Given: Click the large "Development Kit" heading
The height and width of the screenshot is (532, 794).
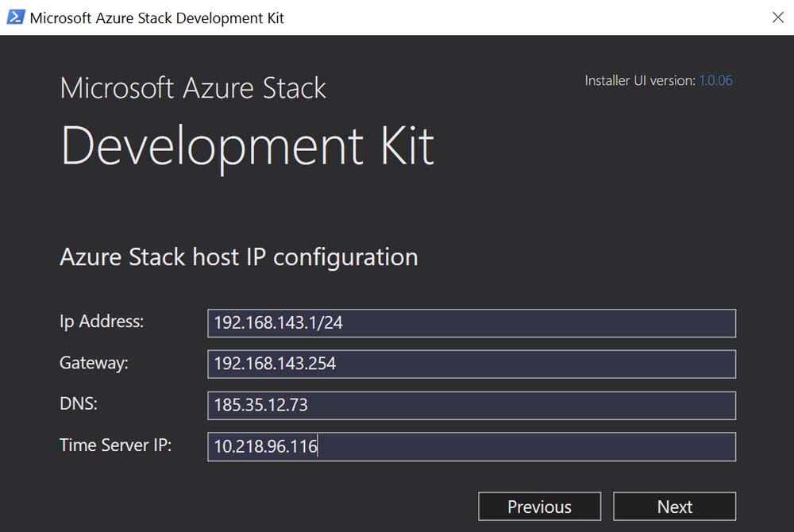Looking at the screenshot, I should coord(247,145).
